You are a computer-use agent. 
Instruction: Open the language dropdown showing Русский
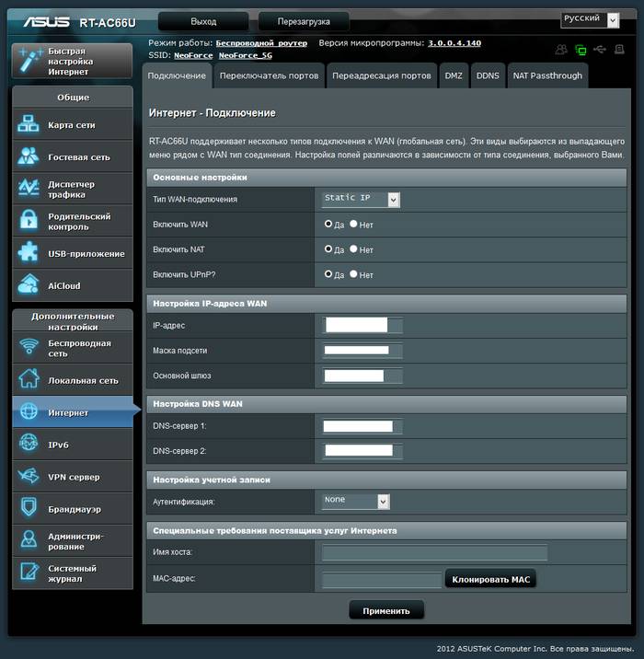[x=591, y=19]
